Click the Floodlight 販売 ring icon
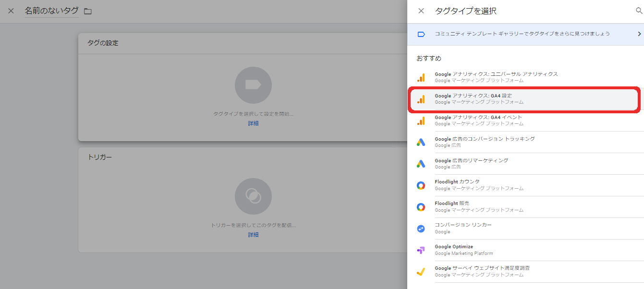This screenshot has width=644, height=289. (421, 207)
